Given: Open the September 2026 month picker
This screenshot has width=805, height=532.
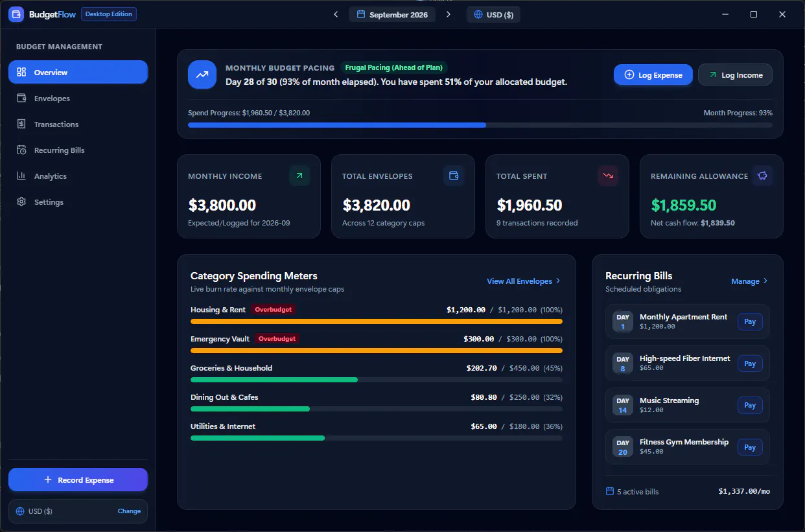Looking at the screenshot, I should coord(392,14).
